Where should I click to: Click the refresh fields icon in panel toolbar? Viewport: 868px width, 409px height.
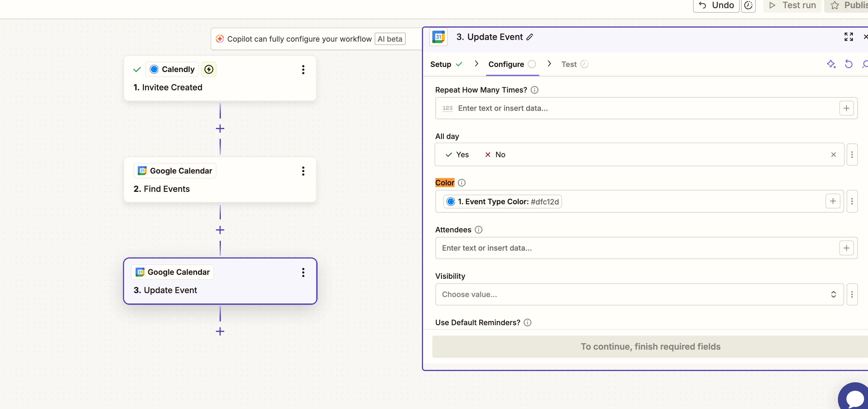tap(848, 64)
